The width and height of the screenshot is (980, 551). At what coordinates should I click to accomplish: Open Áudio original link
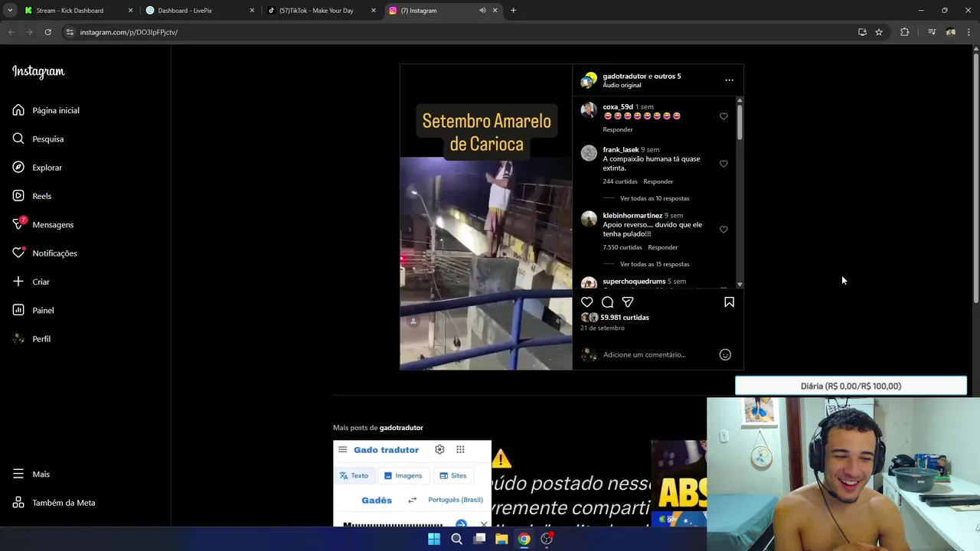(622, 85)
